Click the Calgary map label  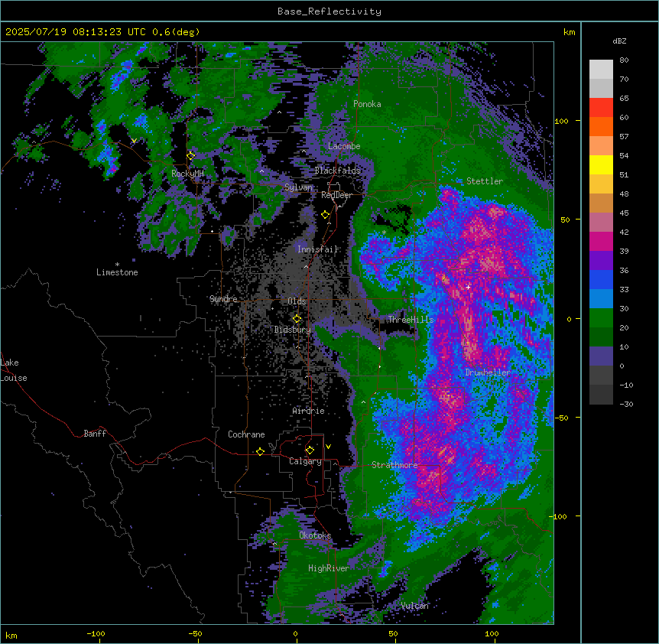[305, 461]
